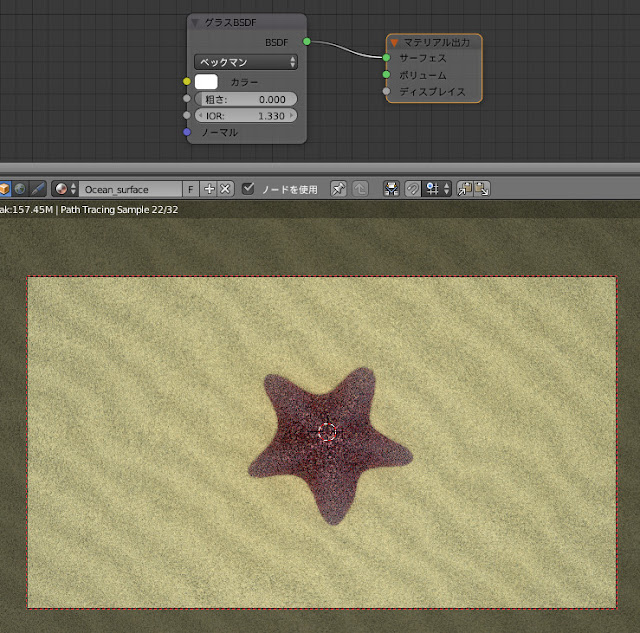Image resolution: width=640 pixels, height=633 pixels.
Task: Click the Path Tracing Sample status text
Action: pyautogui.click(x=119, y=210)
